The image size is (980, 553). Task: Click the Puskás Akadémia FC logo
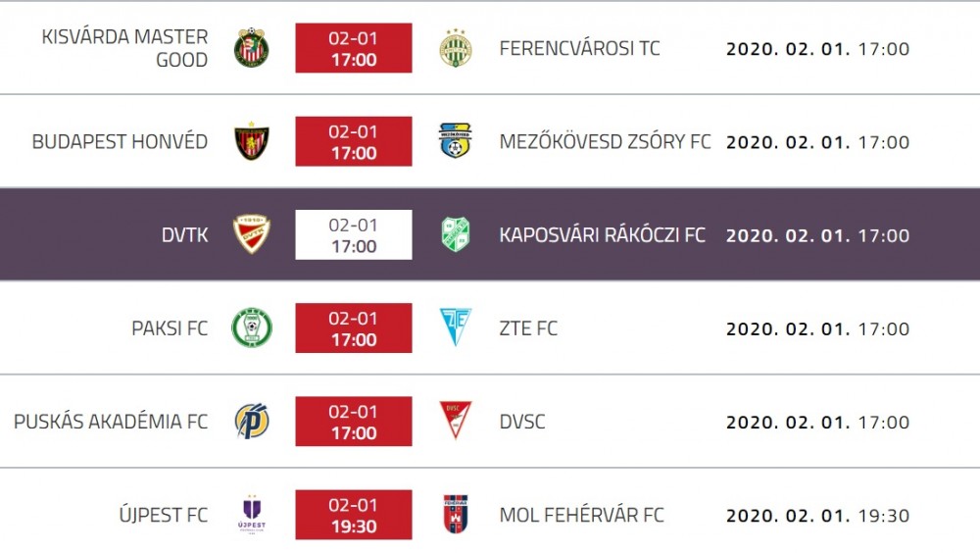(x=251, y=421)
